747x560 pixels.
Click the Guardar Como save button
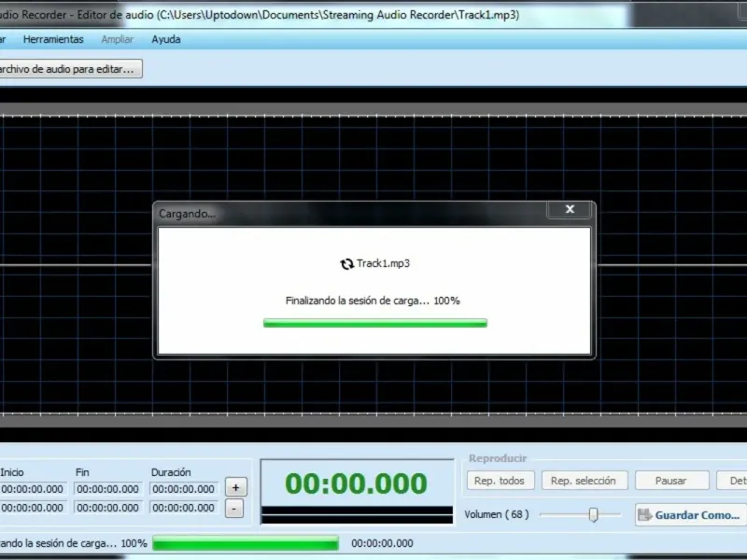point(690,515)
